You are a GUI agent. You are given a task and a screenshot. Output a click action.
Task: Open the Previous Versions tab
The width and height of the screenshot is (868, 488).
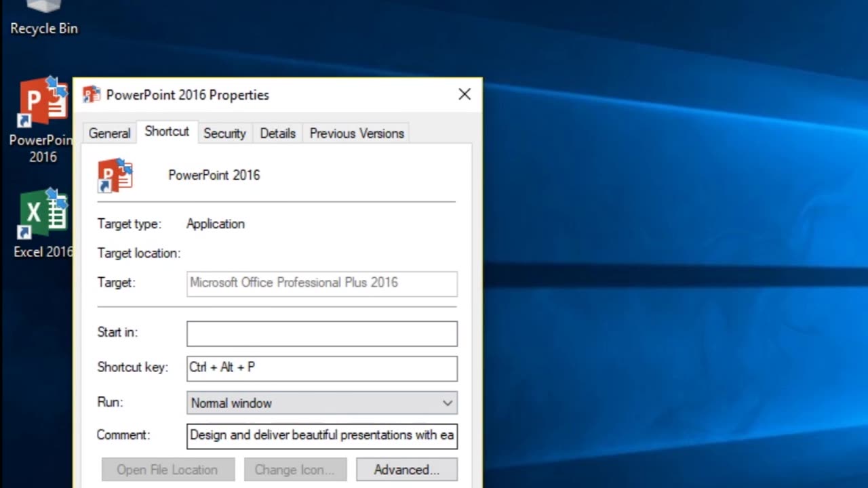[357, 134]
